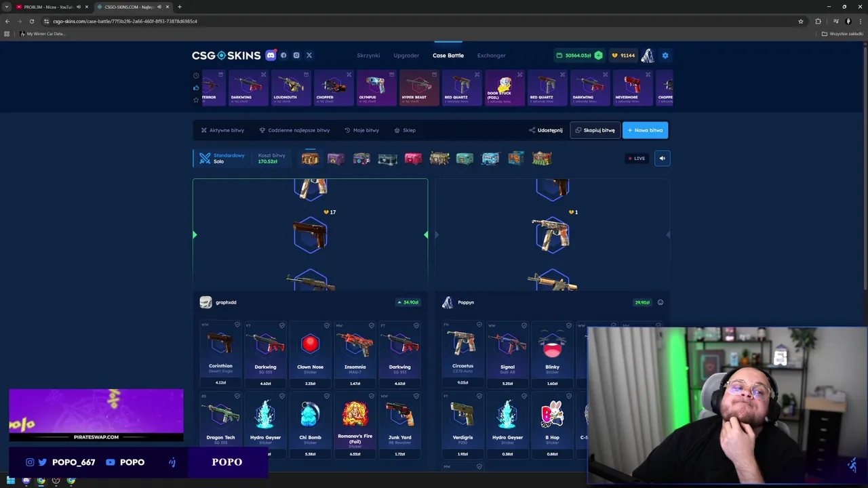
Task: Open the OLYMPUS drop card
Action: pyautogui.click(x=376, y=88)
